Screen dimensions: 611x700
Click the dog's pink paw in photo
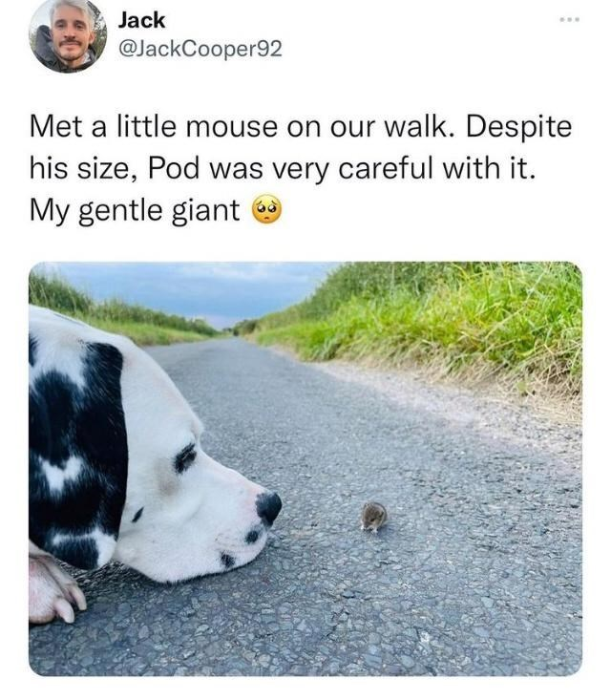point(54,589)
